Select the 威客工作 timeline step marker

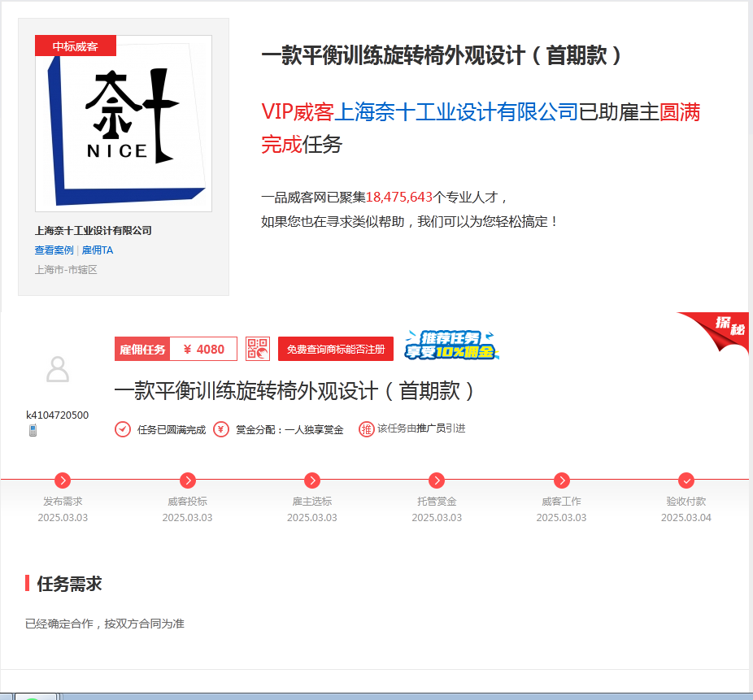pyautogui.click(x=561, y=480)
